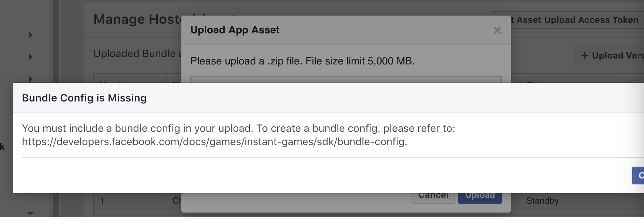Image resolution: width=644 pixels, height=217 pixels.
Task: Click the downward arrow at sidebar bottom
Action: click(30, 213)
